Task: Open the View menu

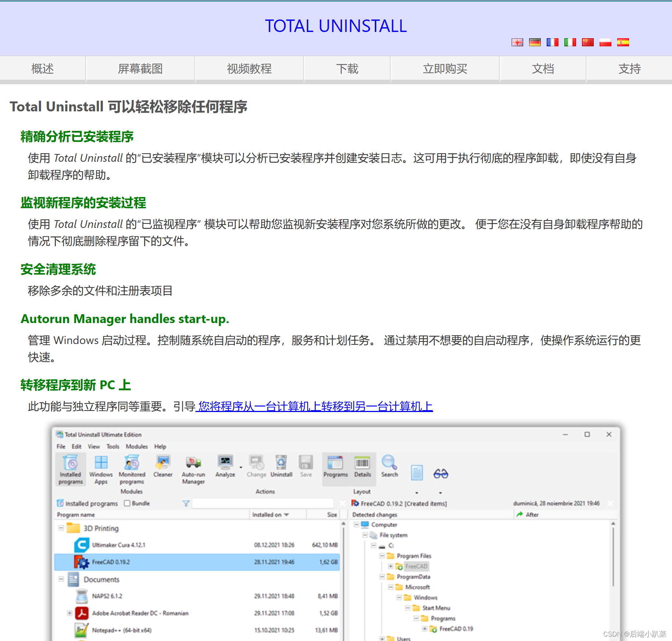Action: click(x=94, y=446)
